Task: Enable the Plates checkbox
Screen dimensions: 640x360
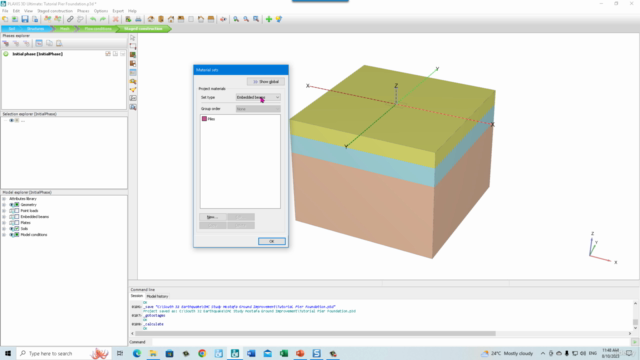Action: coord(17,223)
